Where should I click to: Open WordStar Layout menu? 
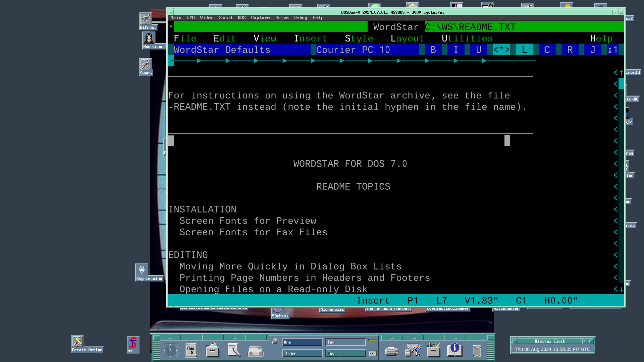tap(407, 39)
